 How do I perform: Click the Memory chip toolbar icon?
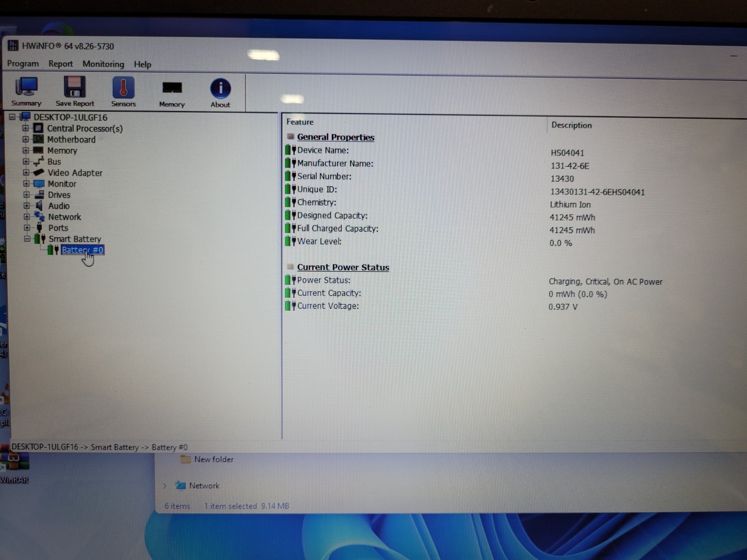click(172, 88)
